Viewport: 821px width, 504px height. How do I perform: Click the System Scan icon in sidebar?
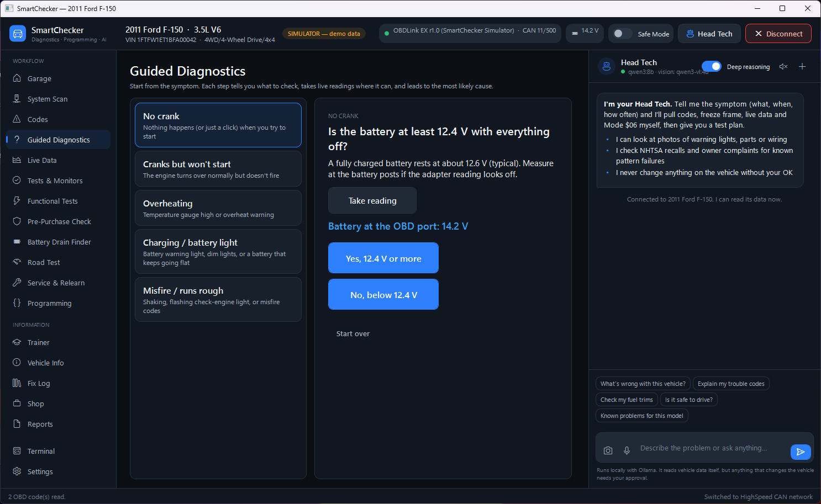(17, 99)
